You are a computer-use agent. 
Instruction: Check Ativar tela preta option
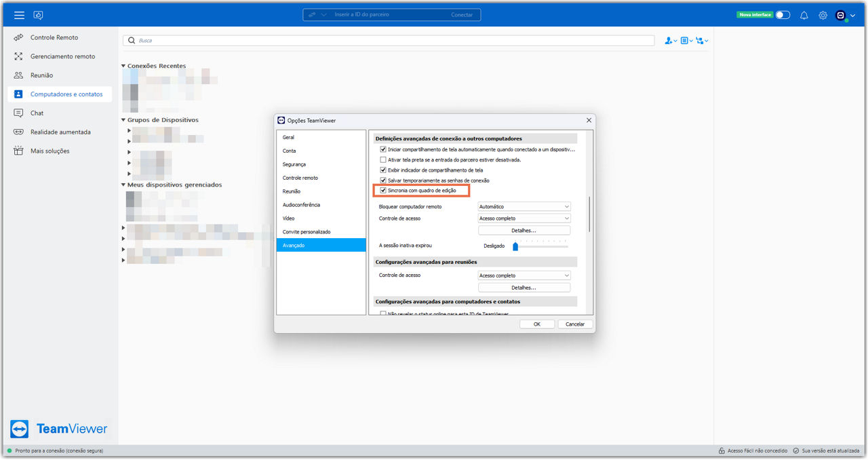[x=383, y=160]
